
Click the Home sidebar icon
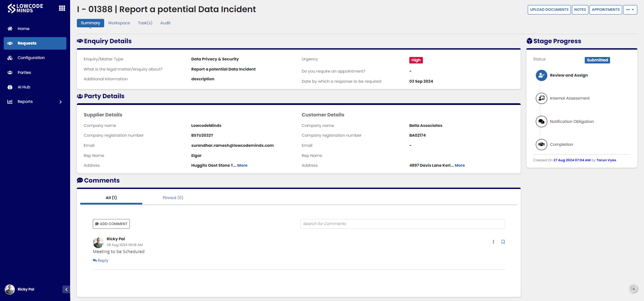10,29
